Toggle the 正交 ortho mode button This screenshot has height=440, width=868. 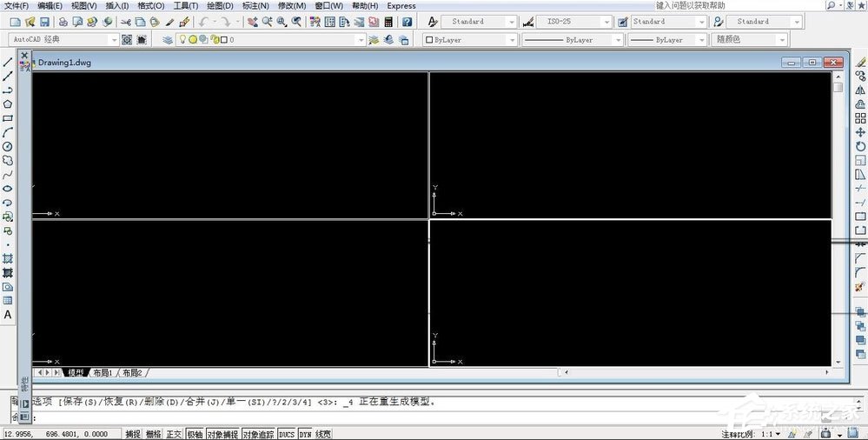174,435
